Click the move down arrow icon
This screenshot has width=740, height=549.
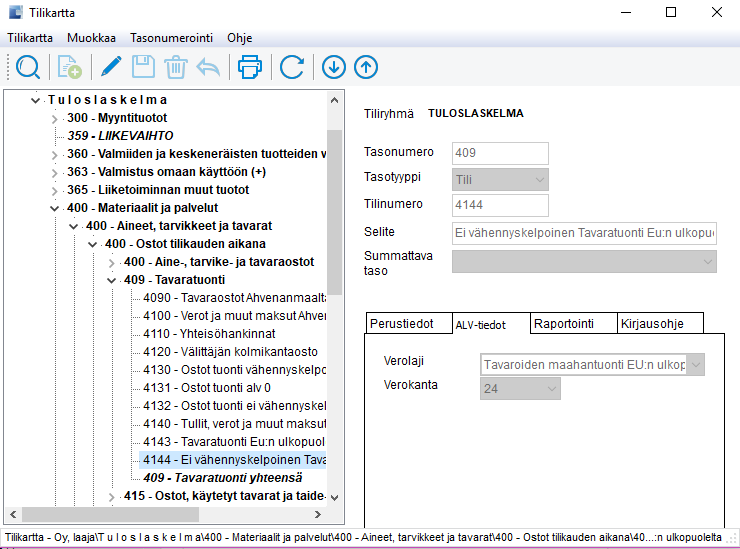click(334, 67)
